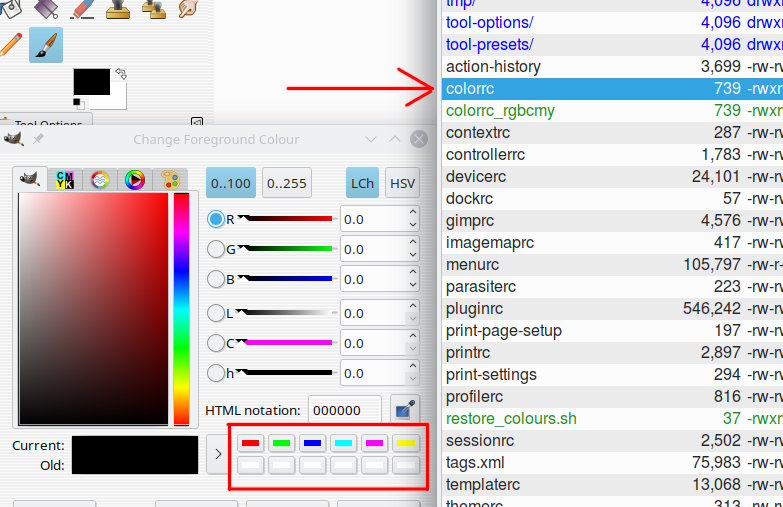Open the colour Wheel selector tab
Viewport: 783px width, 507px height.
point(135,180)
